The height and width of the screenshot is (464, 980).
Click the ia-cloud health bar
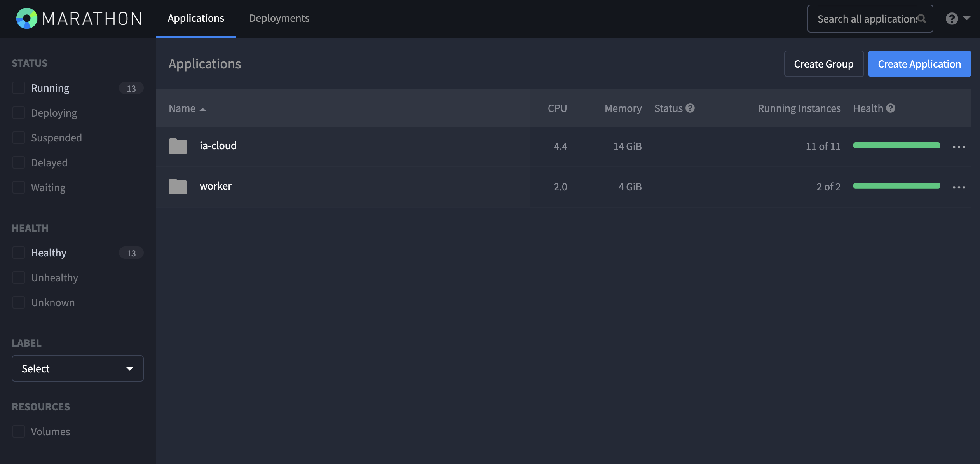(x=897, y=145)
